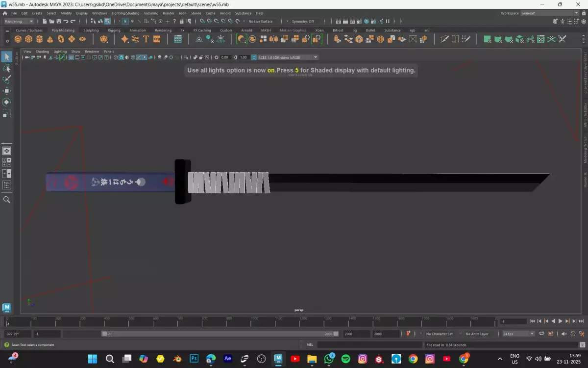Viewport: 588px width, 368px height.
Task: Click the current frame input field
Action: (513, 321)
